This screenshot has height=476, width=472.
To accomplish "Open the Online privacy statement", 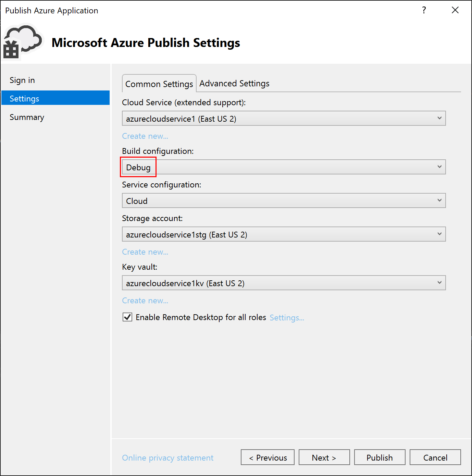I will point(167,457).
